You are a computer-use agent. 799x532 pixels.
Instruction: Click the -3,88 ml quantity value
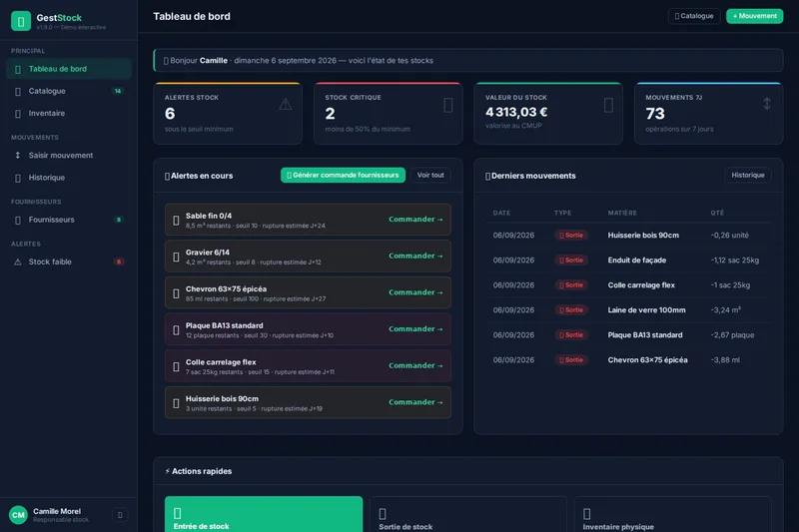[x=725, y=360]
